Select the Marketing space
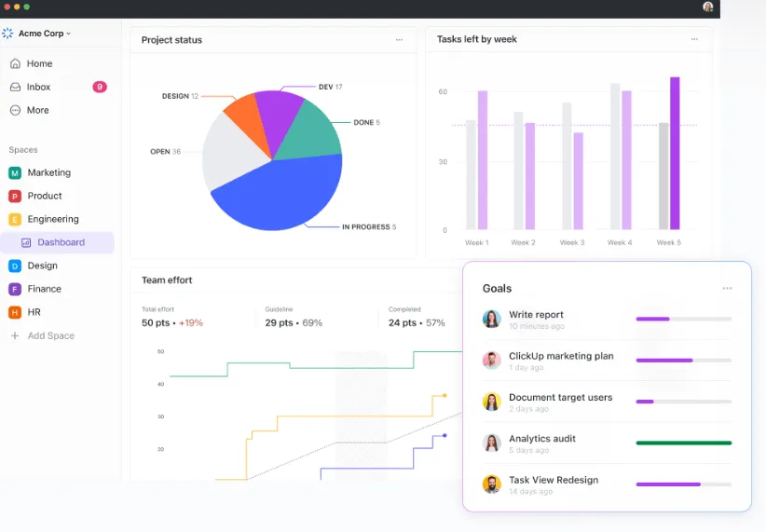The image size is (766, 532). click(48, 172)
